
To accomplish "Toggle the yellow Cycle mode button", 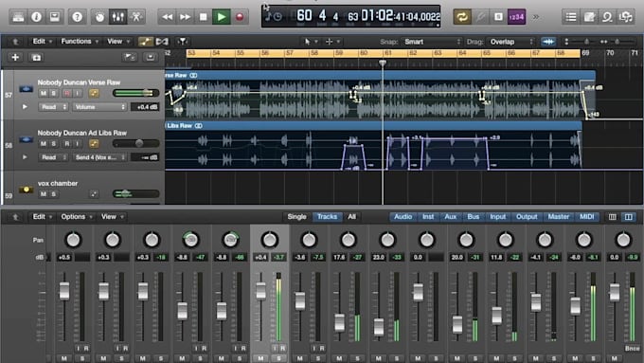I will click(x=462, y=17).
